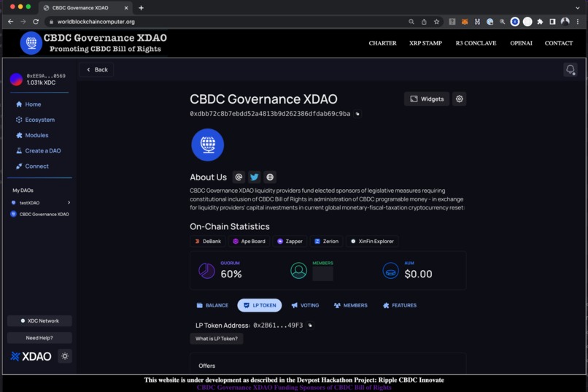Click the Quorum pie chart icon

coord(206,271)
